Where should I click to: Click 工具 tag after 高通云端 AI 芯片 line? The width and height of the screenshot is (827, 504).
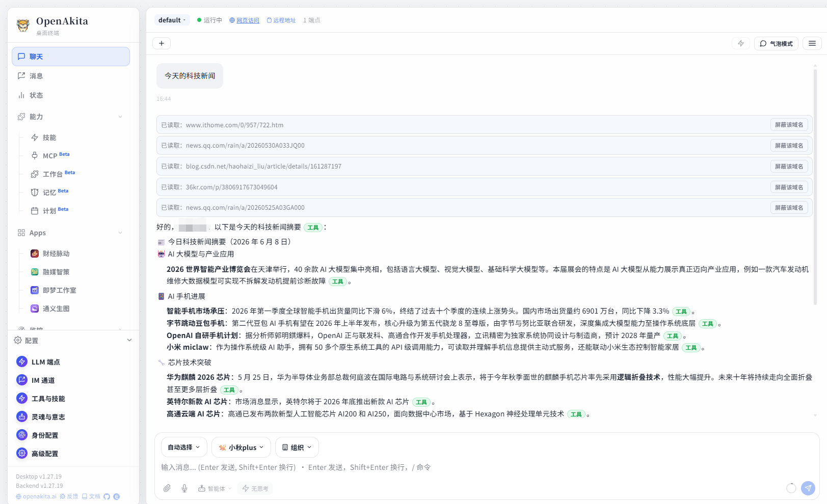point(576,414)
